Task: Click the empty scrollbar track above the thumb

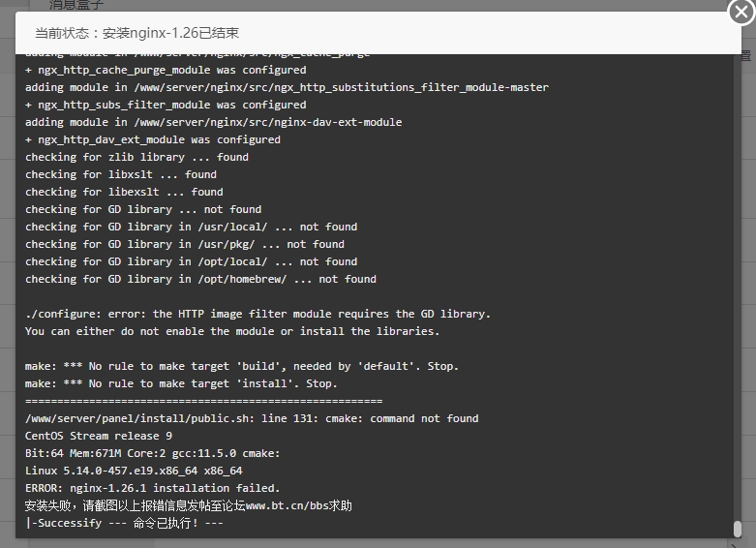Action: click(x=738, y=287)
